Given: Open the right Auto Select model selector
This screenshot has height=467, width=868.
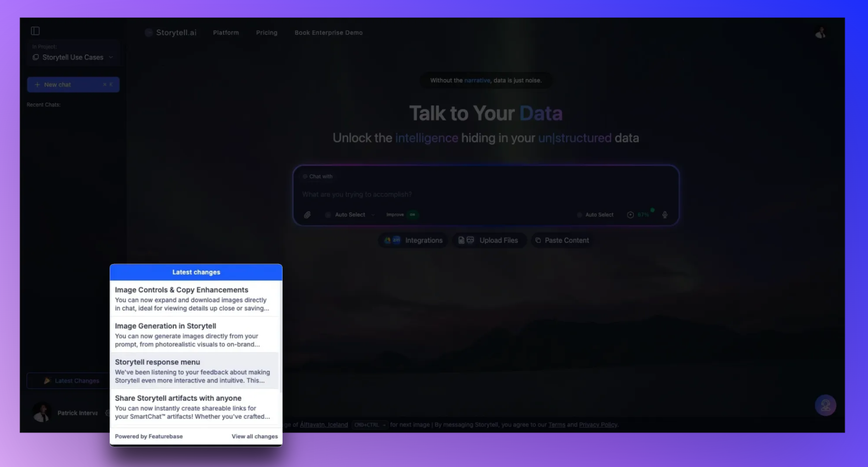Looking at the screenshot, I should pos(595,215).
